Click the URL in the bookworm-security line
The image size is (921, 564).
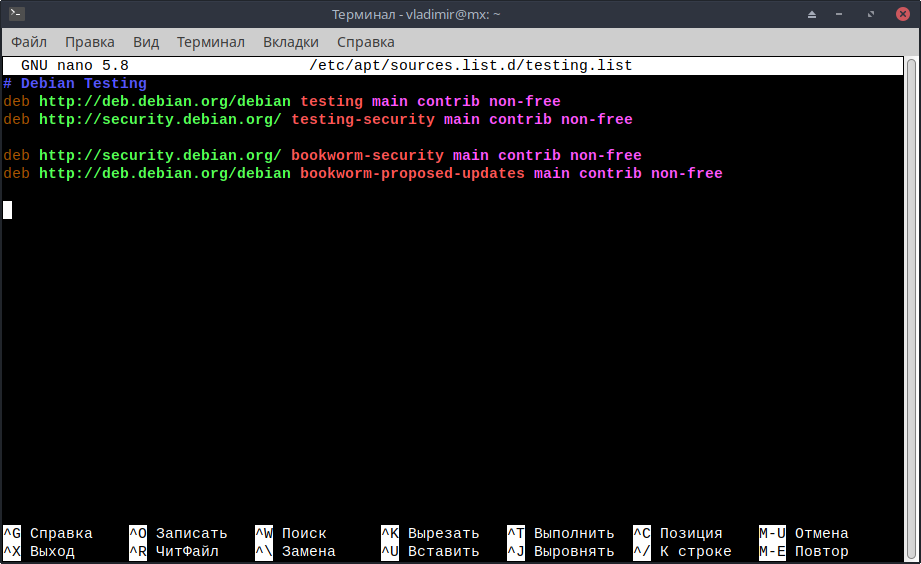160,155
